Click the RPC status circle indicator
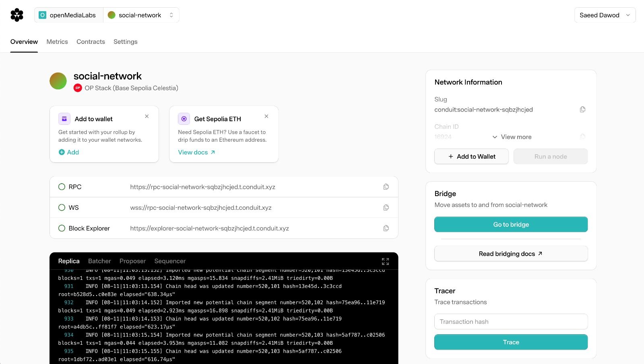The width and height of the screenshot is (644, 364). pyautogui.click(x=62, y=187)
